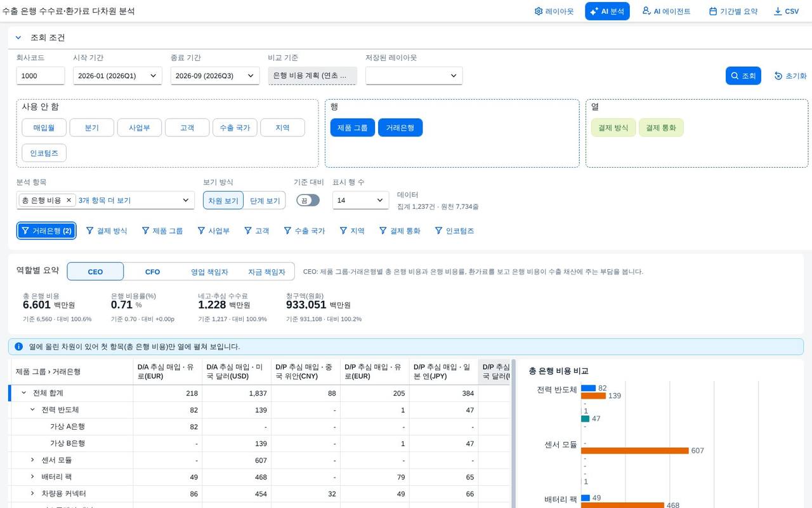The height and width of the screenshot is (508, 812).
Task: Open 기간별 요약 calendar icon
Action: click(x=733, y=11)
